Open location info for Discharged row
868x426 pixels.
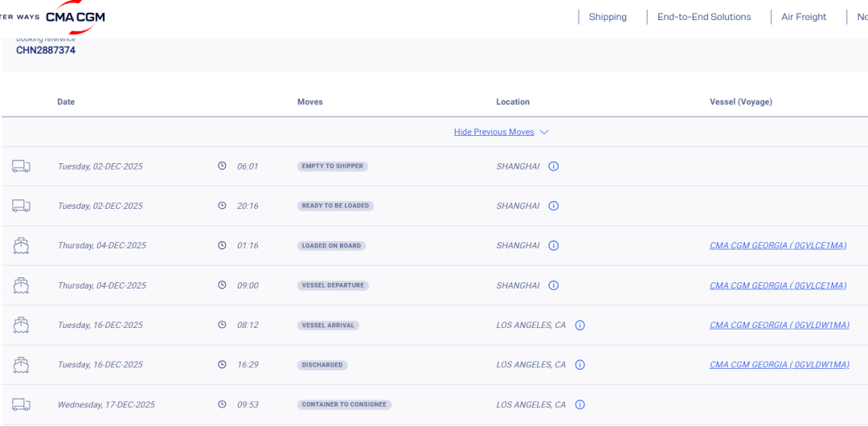tap(579, 365)
